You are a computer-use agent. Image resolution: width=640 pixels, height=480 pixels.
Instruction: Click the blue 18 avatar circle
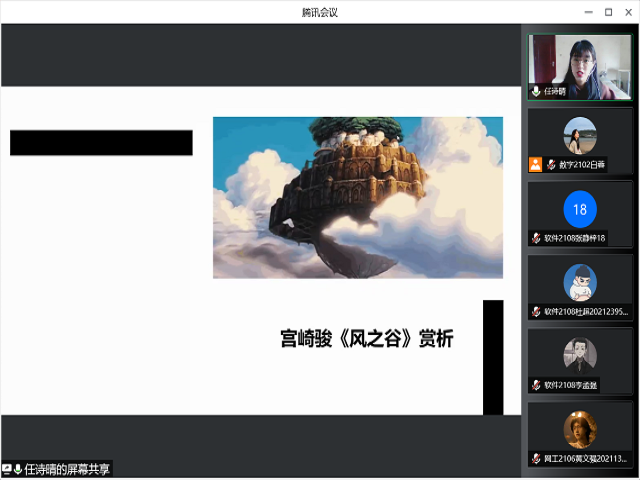click(580, 209)
